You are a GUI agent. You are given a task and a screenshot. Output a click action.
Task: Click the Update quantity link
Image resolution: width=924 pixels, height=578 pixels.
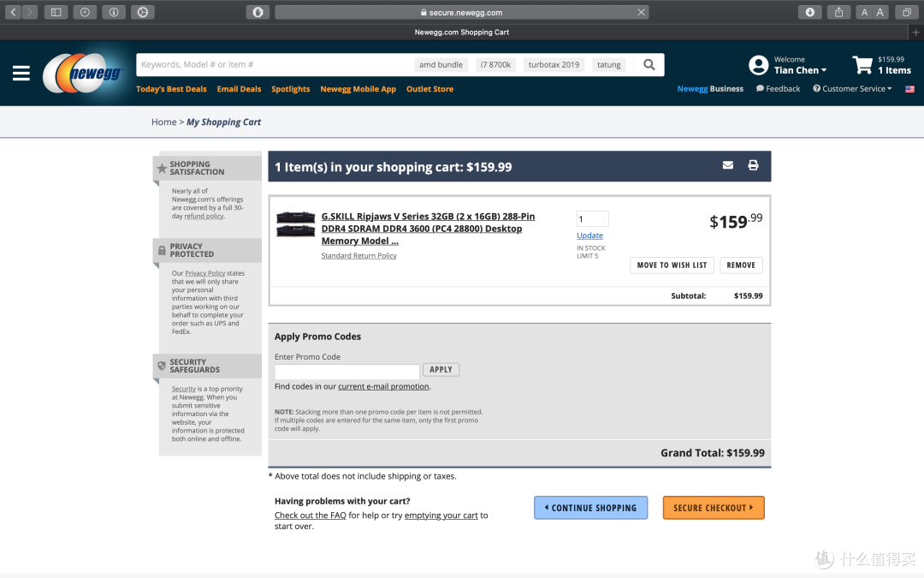pyautogui.click(x=589, y=235)
